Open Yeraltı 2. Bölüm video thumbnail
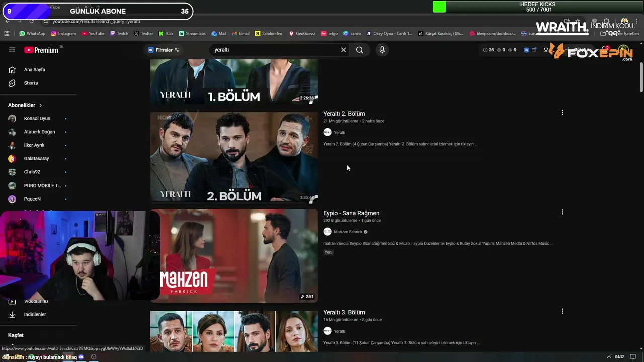The width and height of the screenshot is (644, 362). pos(234,157)
